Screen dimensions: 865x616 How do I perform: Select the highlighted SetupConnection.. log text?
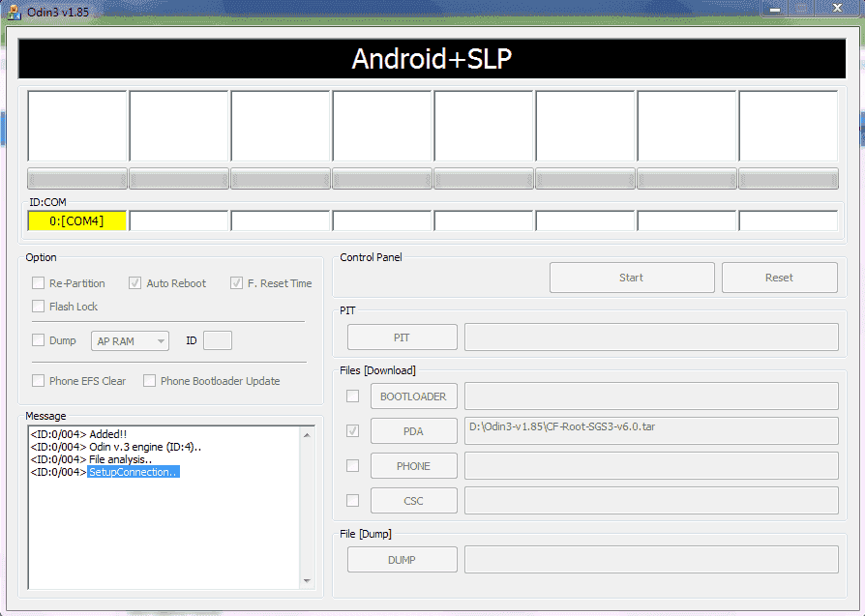[133, 472]
